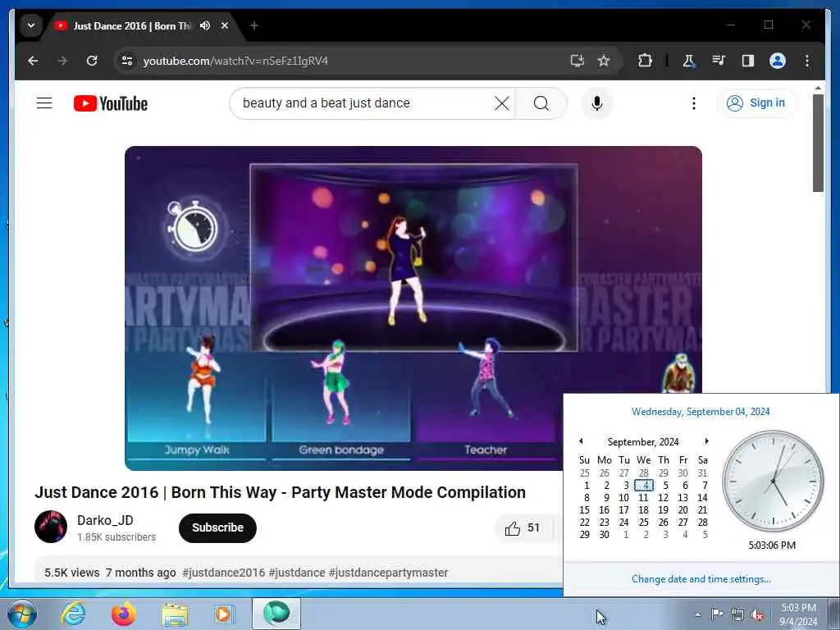
Task: Open Chrome Labs flask icon
Action: (x=689, y=61)
